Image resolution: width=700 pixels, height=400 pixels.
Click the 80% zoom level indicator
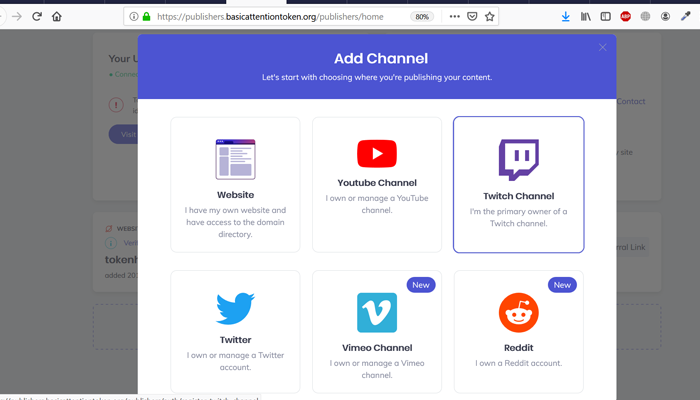pyautogui.click(x=422, y=17)
